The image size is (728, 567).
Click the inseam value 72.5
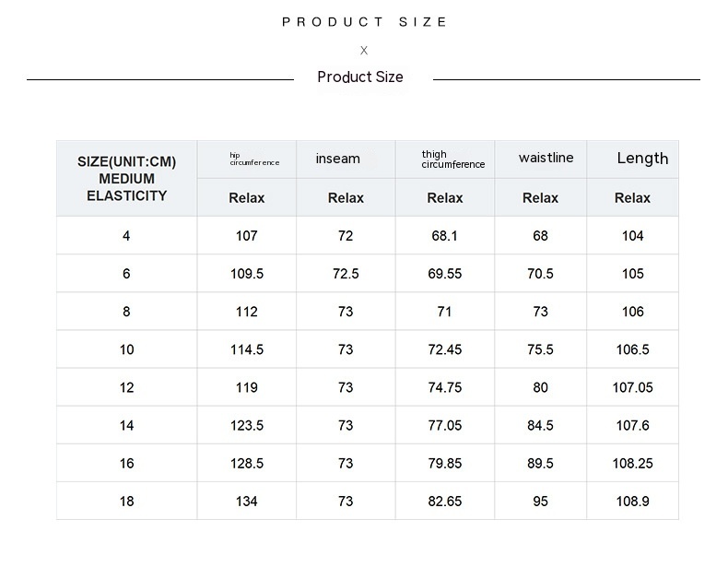(346, 274)
